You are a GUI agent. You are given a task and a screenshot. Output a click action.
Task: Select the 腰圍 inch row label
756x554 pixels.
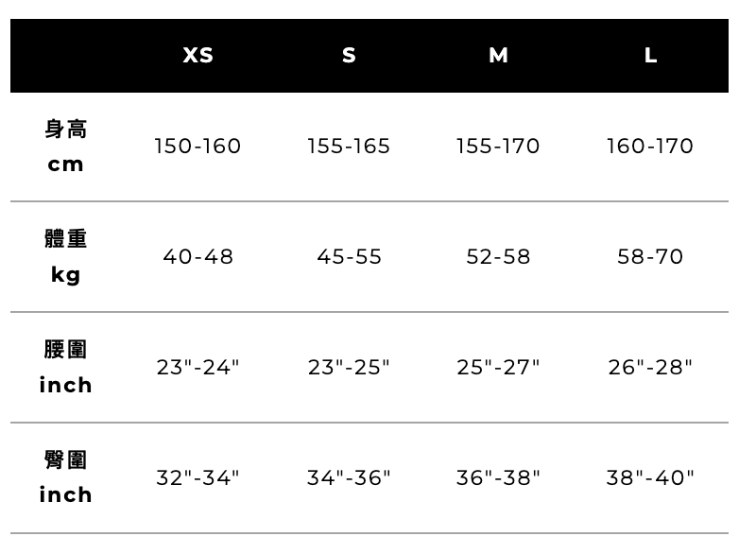click(66, 367)
